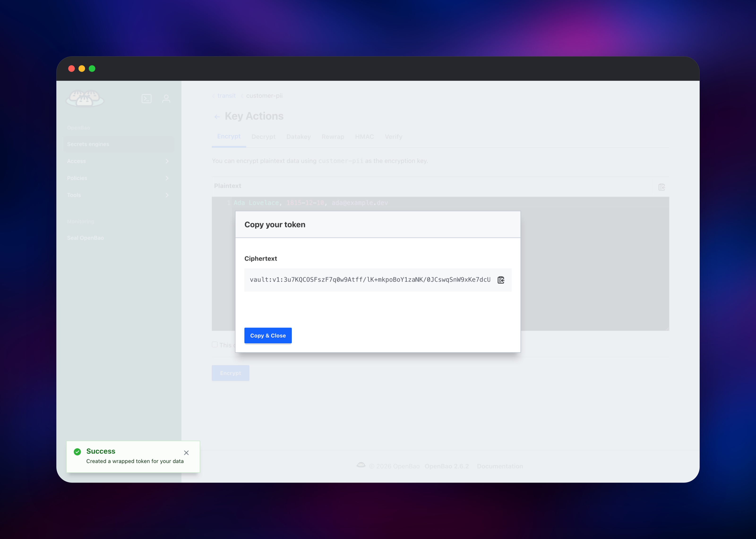Switch to the Datakey tab

click(298, 137)
